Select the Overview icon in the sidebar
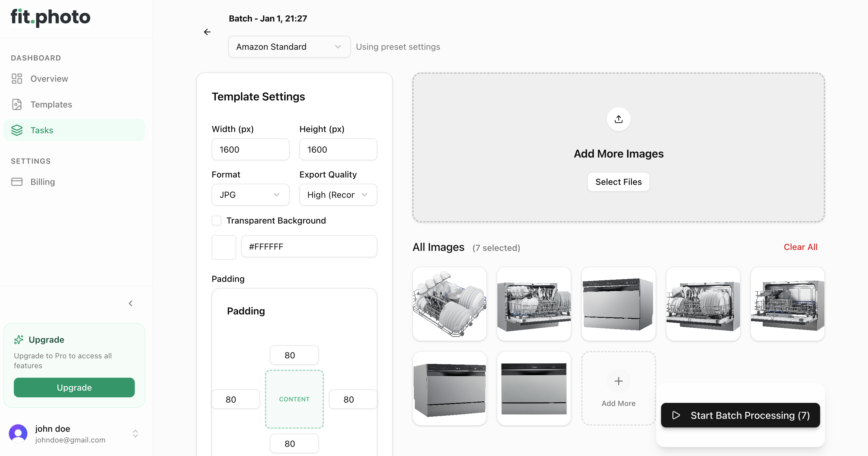Screen dimensions: 868x456 pos(17,79)
